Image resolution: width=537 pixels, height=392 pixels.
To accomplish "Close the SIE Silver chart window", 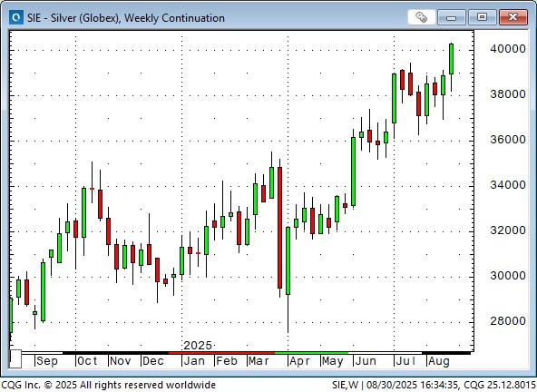I will 513,17.
